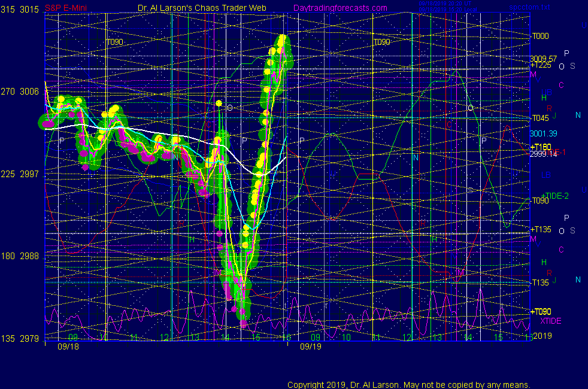
Task: Select the '09/18/2019 20:20 UT' timestamp
Action: click(x=445, y=4)
